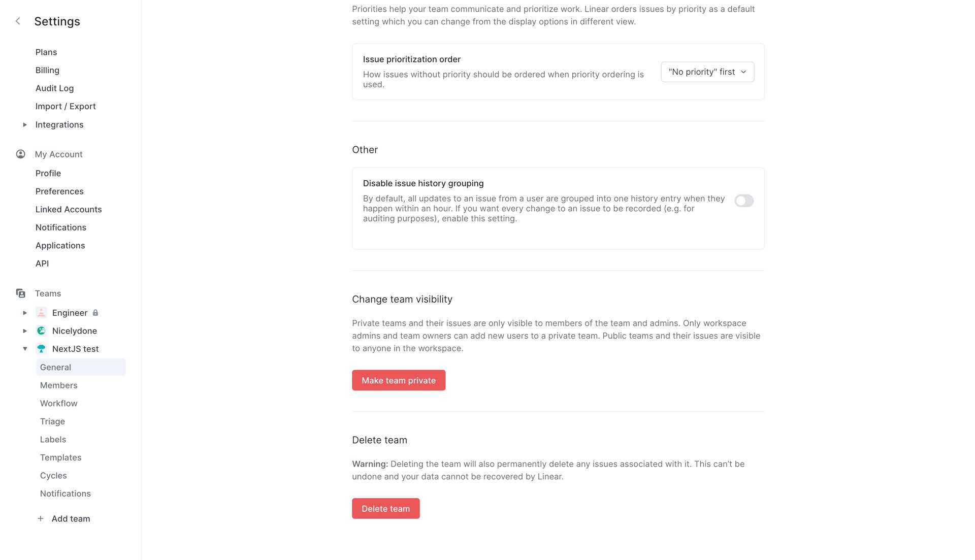Click the Teams icon in sidebar
Viewport: 975px width, 560px height.
pos(20,293)
